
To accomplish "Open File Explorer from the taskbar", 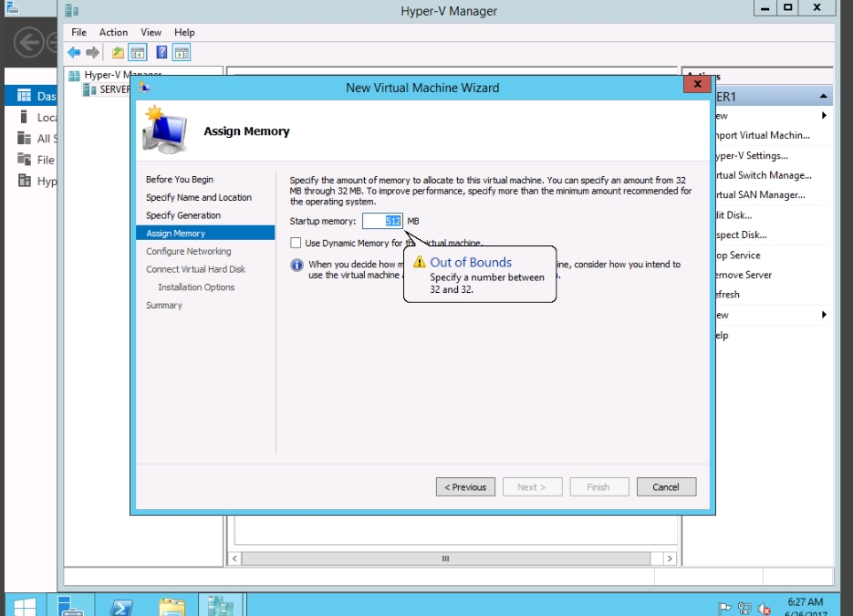I will pos(172,606).
